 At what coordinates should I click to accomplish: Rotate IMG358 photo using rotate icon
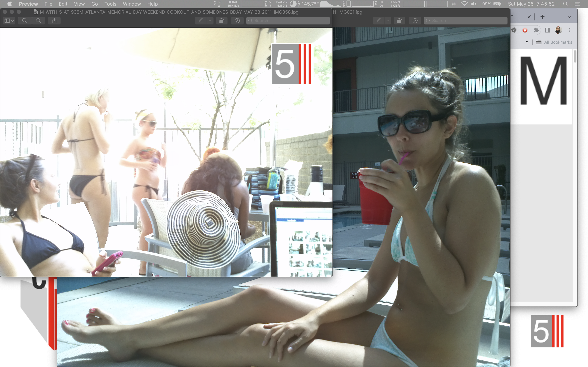(222, 21)
